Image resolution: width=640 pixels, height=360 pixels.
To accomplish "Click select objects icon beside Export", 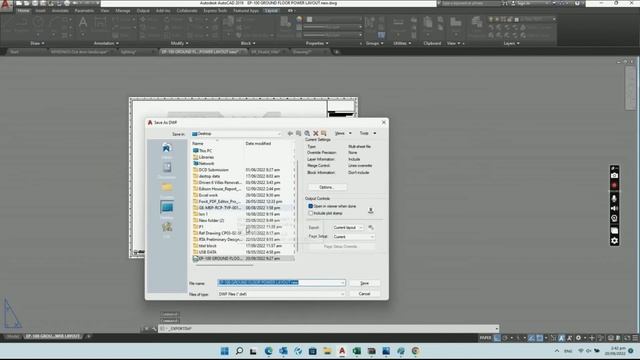I will [x=371, y=227].
